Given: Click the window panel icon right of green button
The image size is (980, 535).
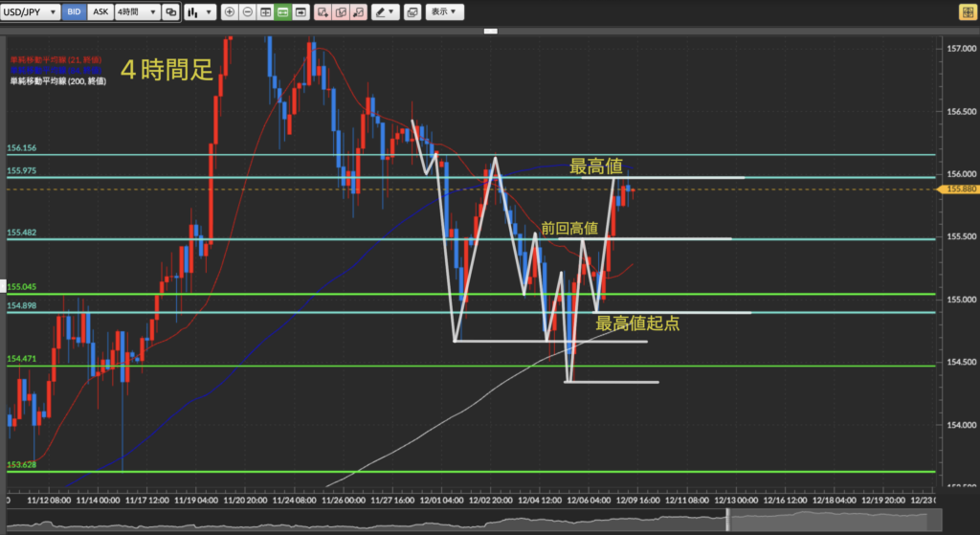Looking at the screenshot, I should (301, 12).
